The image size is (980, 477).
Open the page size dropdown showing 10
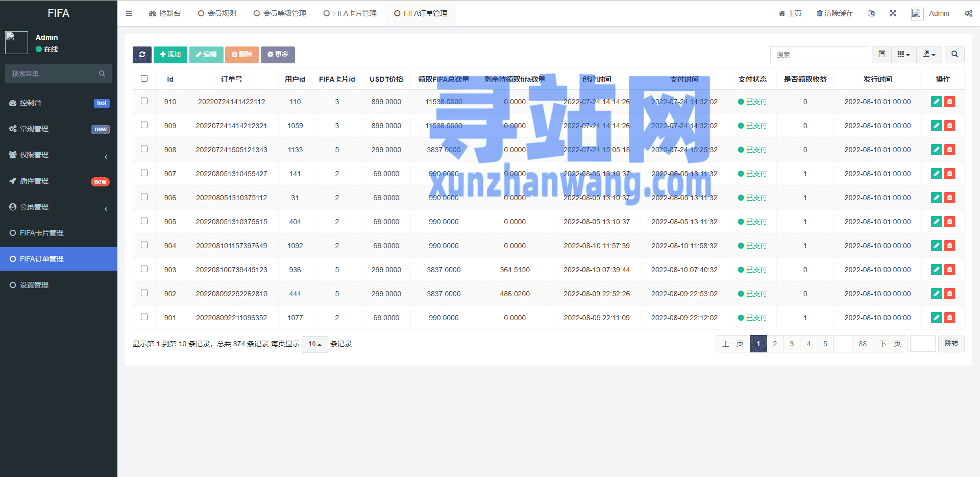(314, 344)
